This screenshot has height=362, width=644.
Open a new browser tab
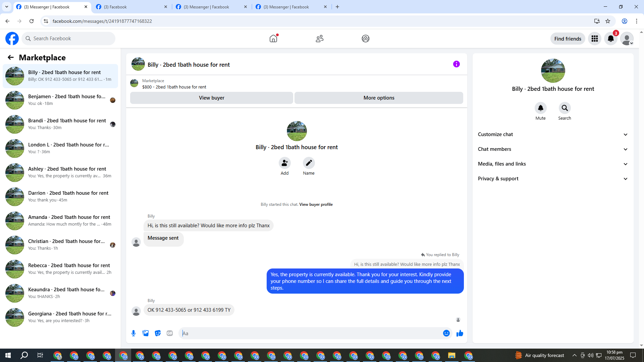point(337,7)
